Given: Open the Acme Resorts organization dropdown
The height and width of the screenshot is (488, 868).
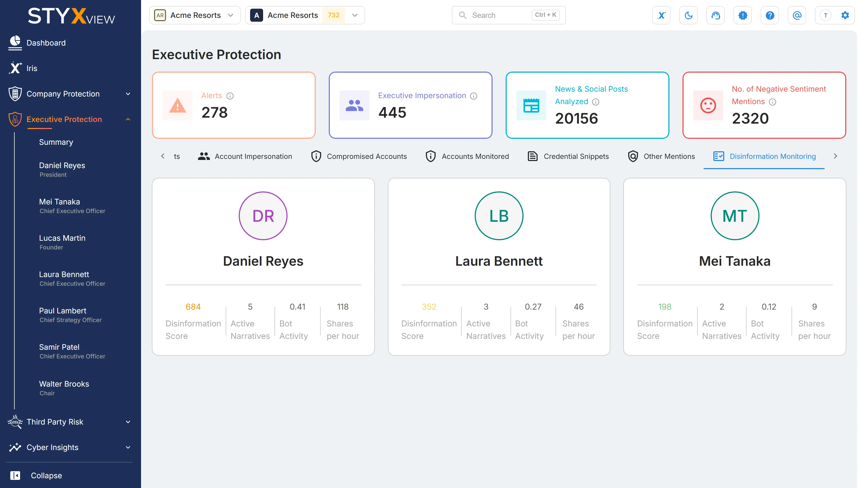Looking at the screenshot, I should pyautogui.click(x=195, y=15).
